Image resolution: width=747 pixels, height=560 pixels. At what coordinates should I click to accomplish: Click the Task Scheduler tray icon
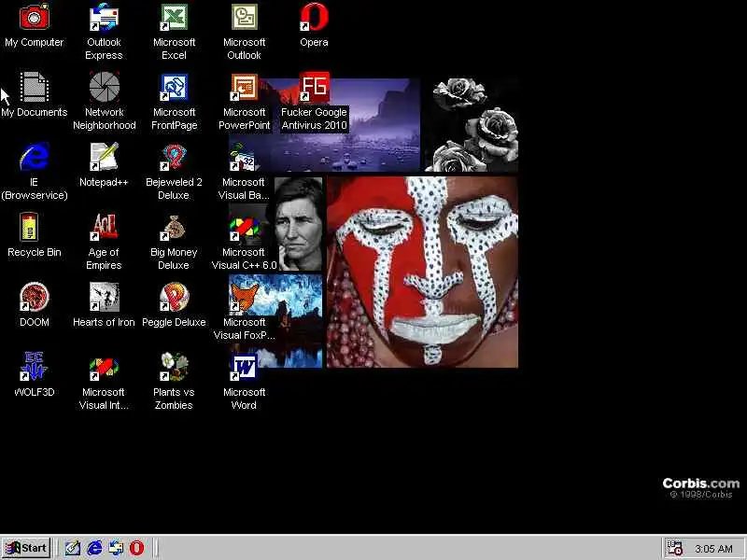pyautogui.click(x=674, y=548)
